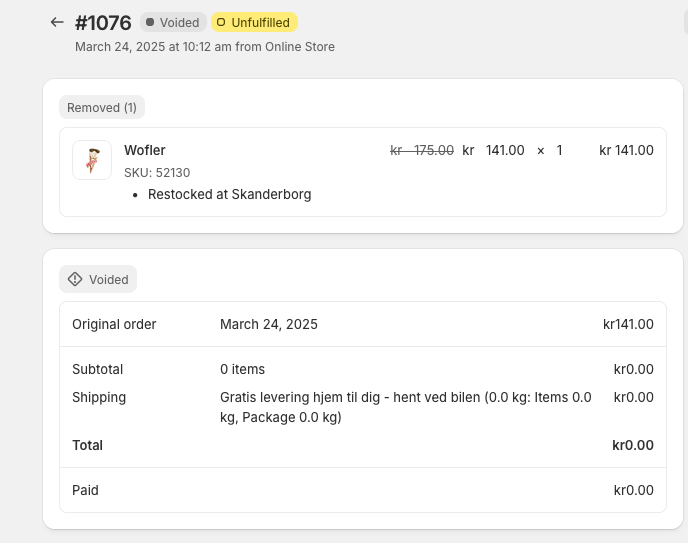Open the Wofler product thumbnail image
This screenshot has height=543, width=688.
[x=92, y=160]
